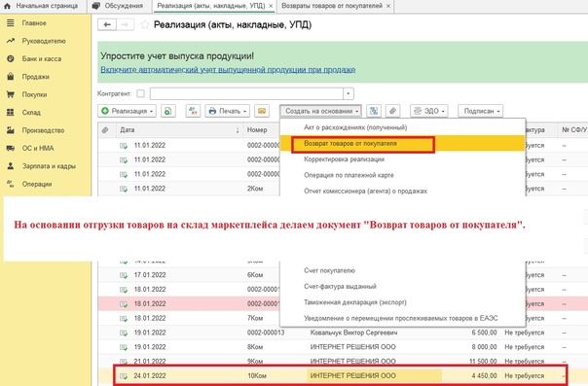
Task: Open the Главное section icon
Action: click(x=11, y=23)
